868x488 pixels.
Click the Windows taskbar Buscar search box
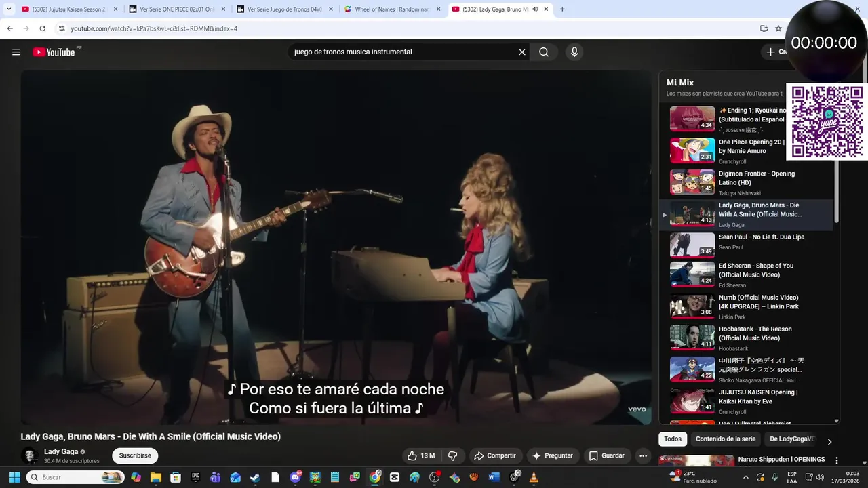coord(75,477)
